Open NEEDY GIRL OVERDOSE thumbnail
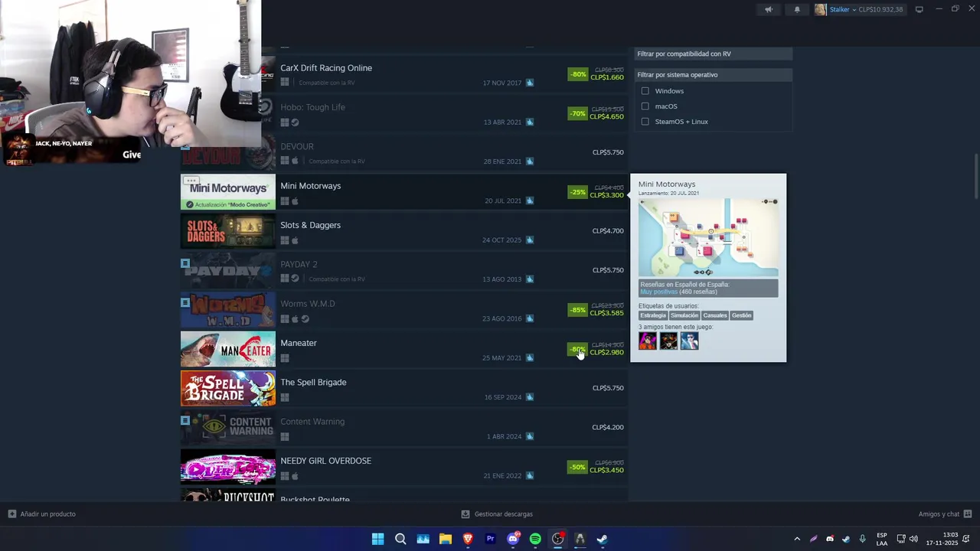The width and height of the screenshot is (980, 551). [227, 467]
